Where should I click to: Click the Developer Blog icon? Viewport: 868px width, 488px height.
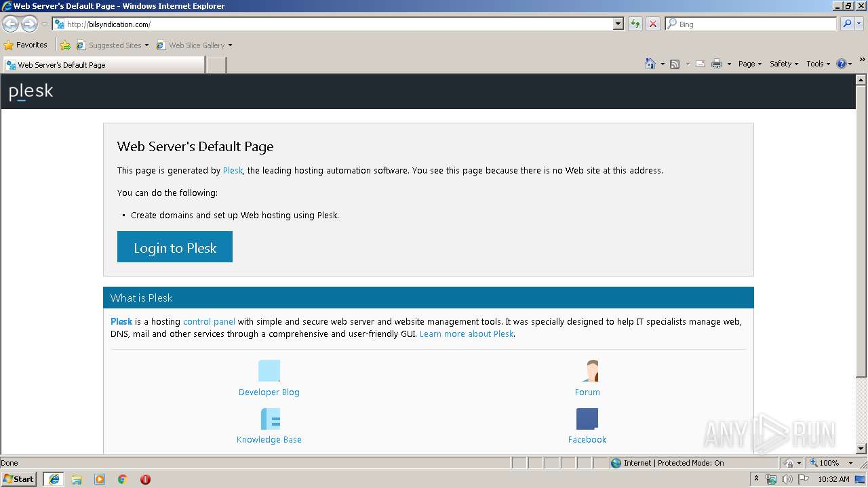click(x=269, y=371)
